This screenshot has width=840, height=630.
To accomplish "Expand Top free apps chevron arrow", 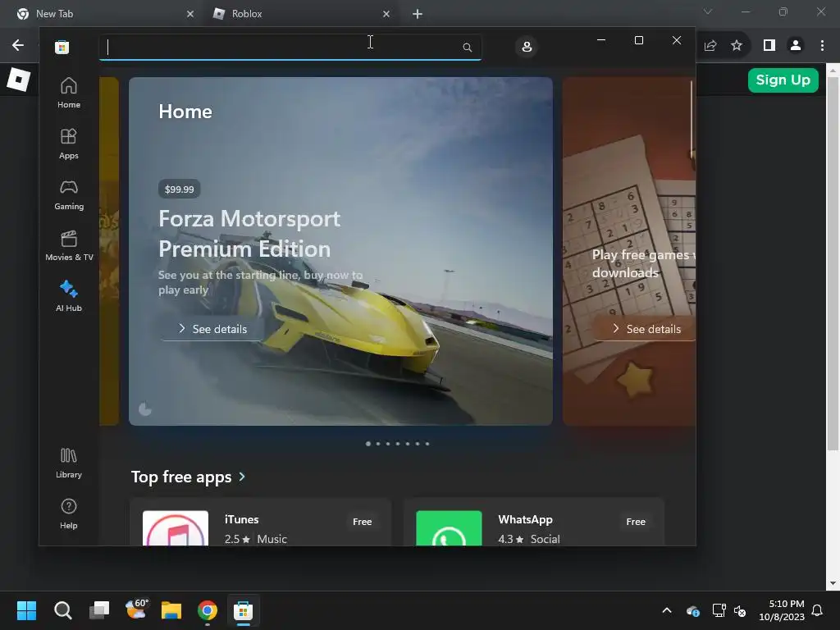I will click(x=242, y=477).
